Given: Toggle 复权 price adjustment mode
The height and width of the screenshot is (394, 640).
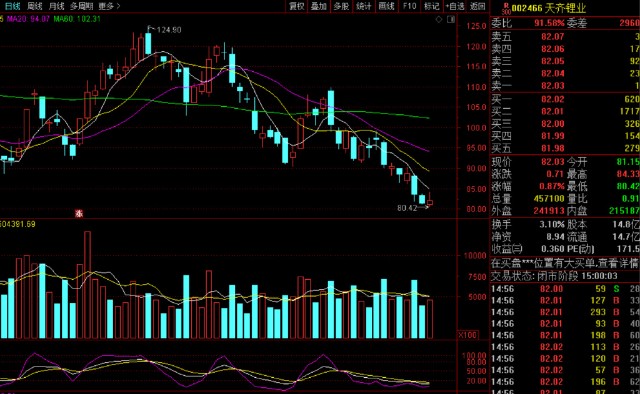Looking at the screenshot, I should (x=297, y=6).
